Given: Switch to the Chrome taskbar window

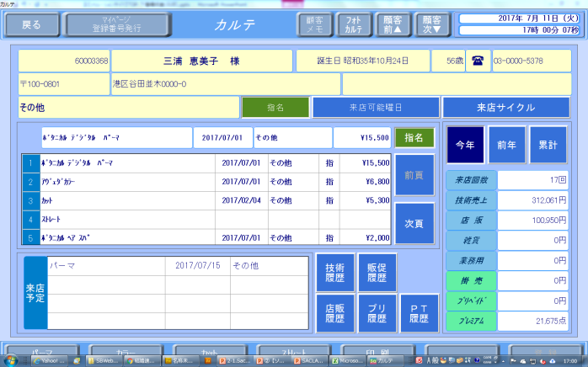Looking at the screenshot, I should (x=142, y=360).
